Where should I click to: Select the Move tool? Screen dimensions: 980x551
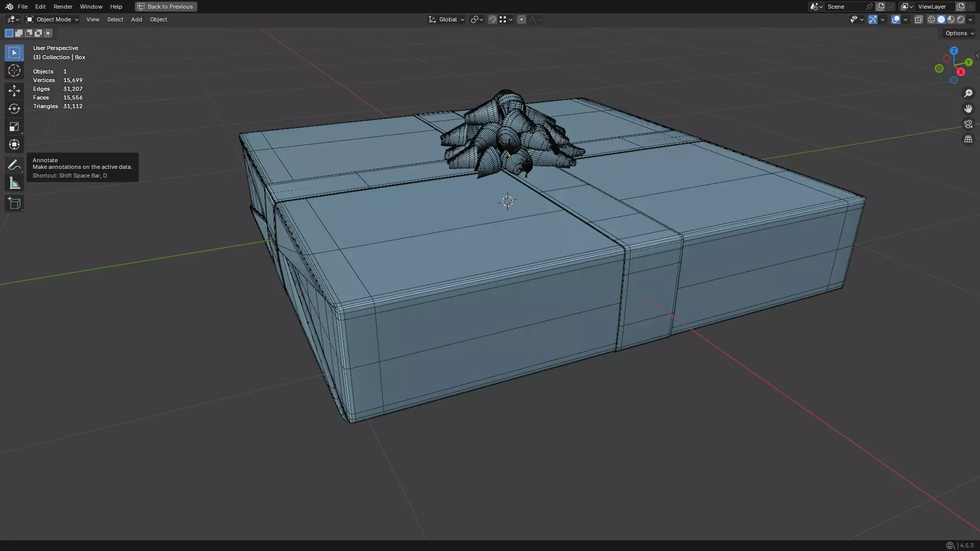point(14,91)
